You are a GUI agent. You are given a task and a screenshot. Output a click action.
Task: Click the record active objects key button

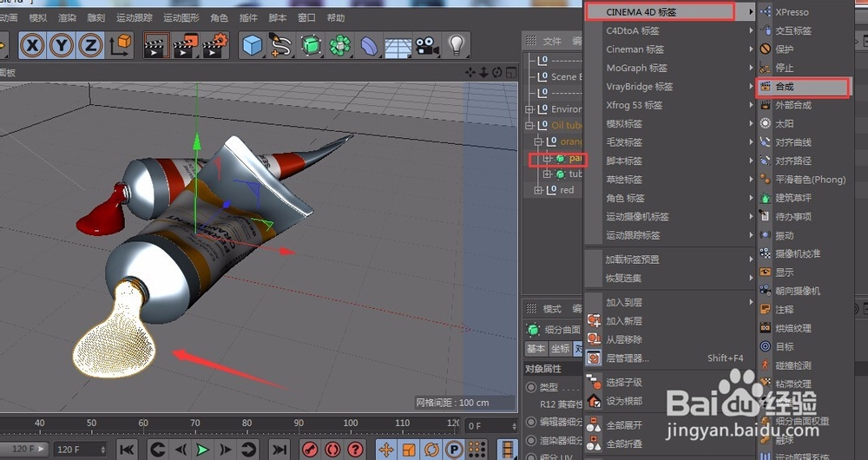310,450
